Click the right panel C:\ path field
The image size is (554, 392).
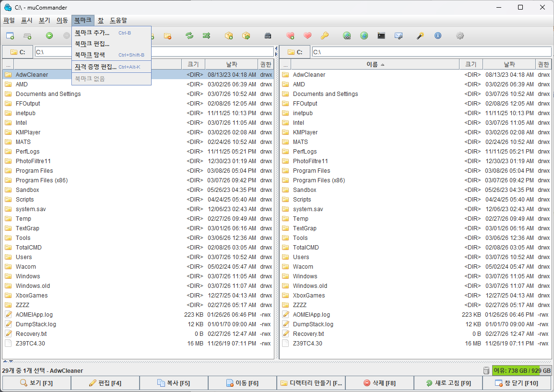tap(431, 52)
